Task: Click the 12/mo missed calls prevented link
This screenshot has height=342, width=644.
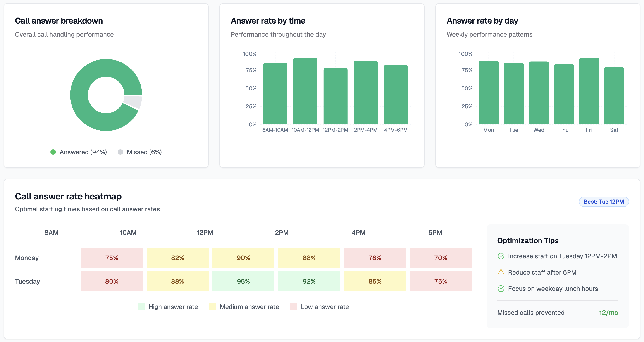Action: pos(608,313)
